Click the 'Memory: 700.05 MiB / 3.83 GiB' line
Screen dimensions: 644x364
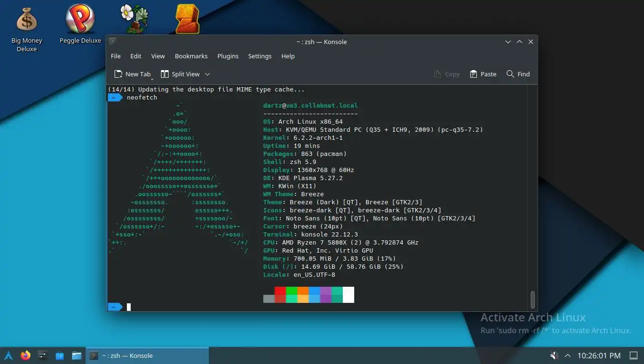[x=330, y=258]
